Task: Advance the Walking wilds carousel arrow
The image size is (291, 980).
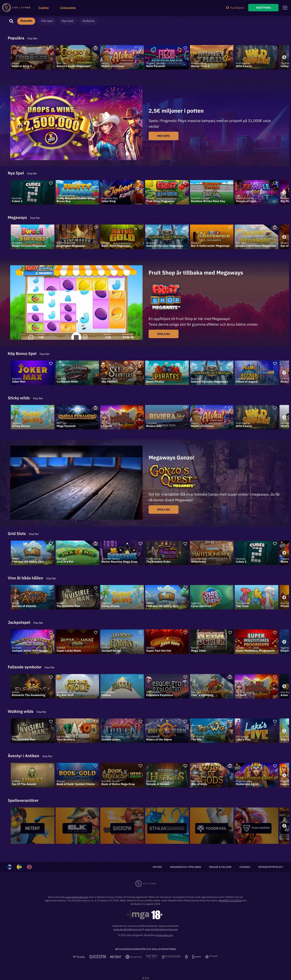Action: [x=284, y=730]
